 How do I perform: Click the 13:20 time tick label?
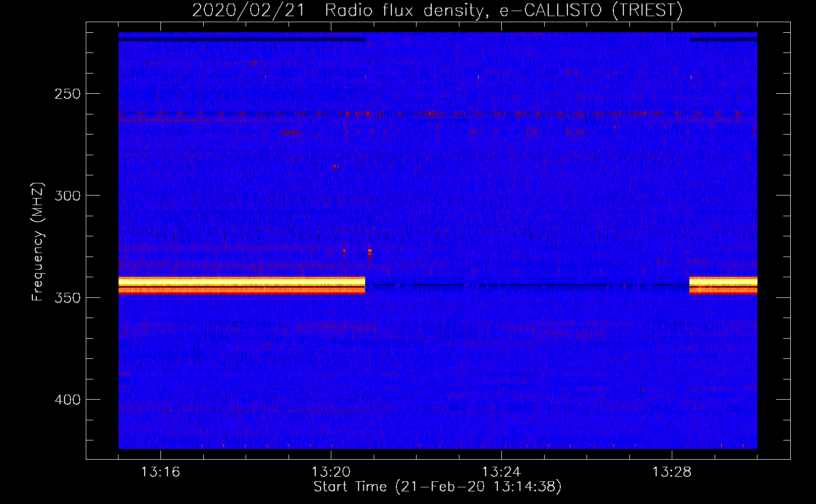331,472
